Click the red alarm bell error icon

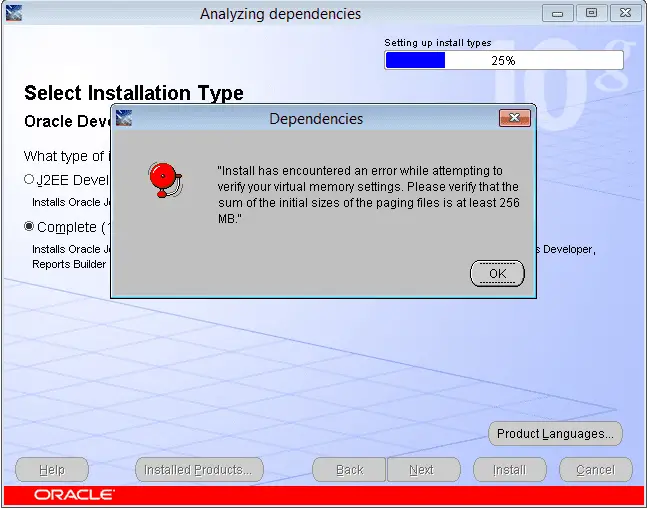[x=165, y=180]
